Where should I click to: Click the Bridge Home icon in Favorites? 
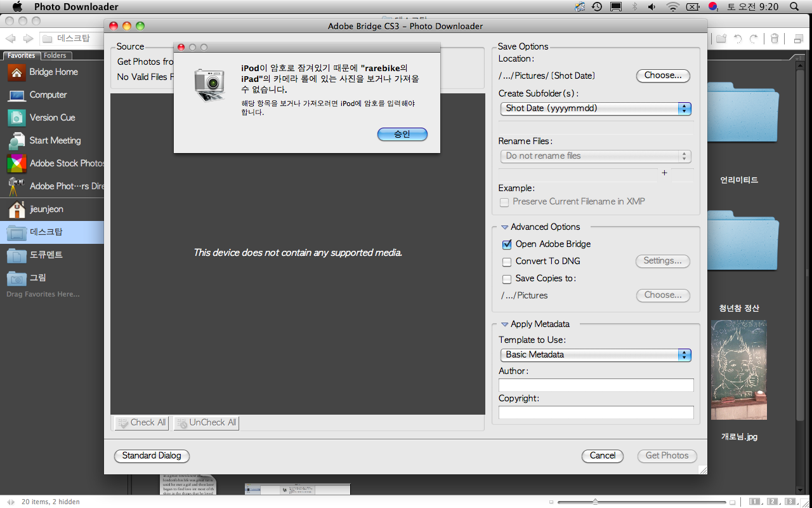click(x=16, y=72)
